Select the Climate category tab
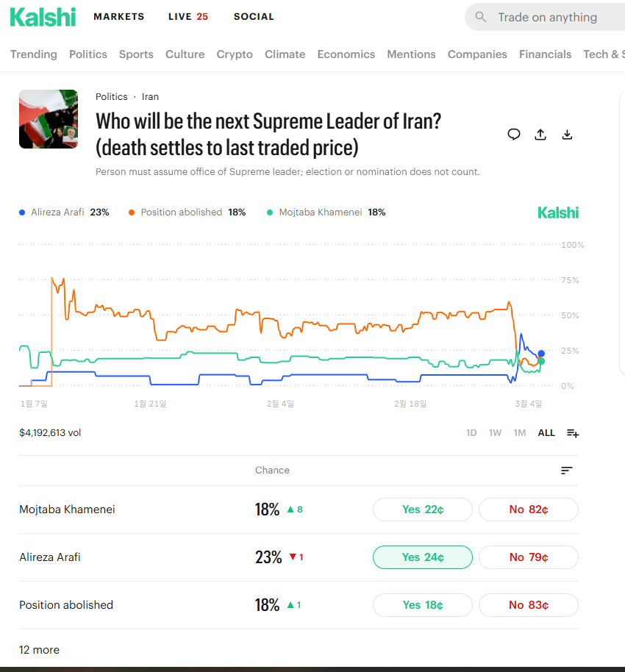The width and height of the screenshot is (625, 672). click(285, 54)
